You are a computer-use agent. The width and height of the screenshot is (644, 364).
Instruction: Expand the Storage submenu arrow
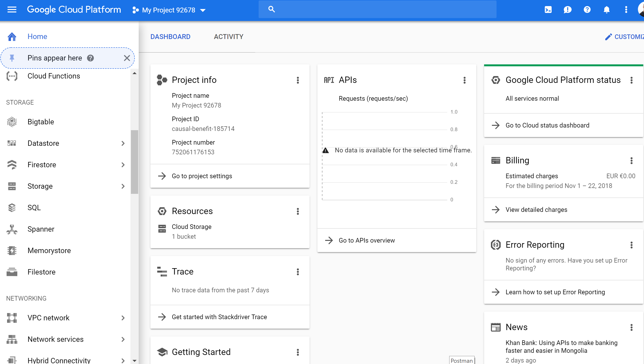123,186
